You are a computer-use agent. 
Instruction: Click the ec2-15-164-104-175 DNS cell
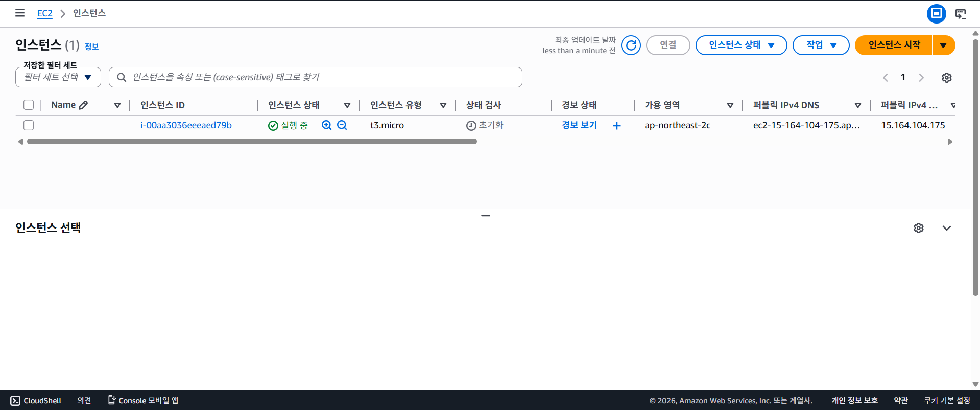(x=806, y=125)
